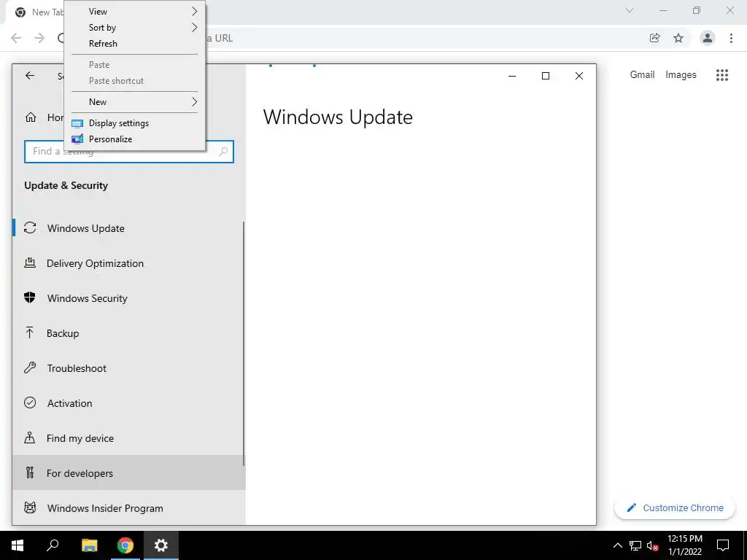Open the clock showing 12:15 PM
Screen dimensions: 747x560
685,545
